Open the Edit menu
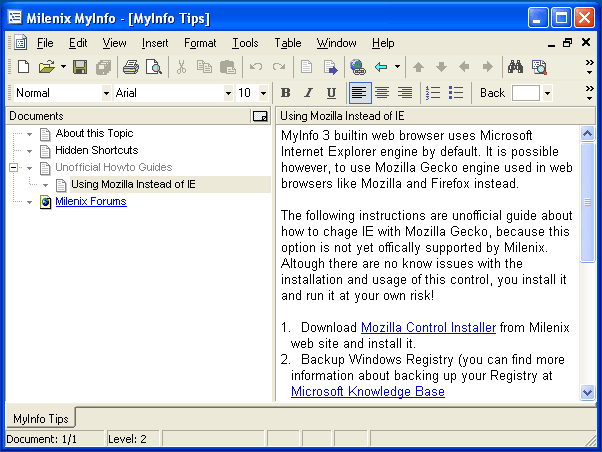Screen dimensions: 602x452 point(78,43)
